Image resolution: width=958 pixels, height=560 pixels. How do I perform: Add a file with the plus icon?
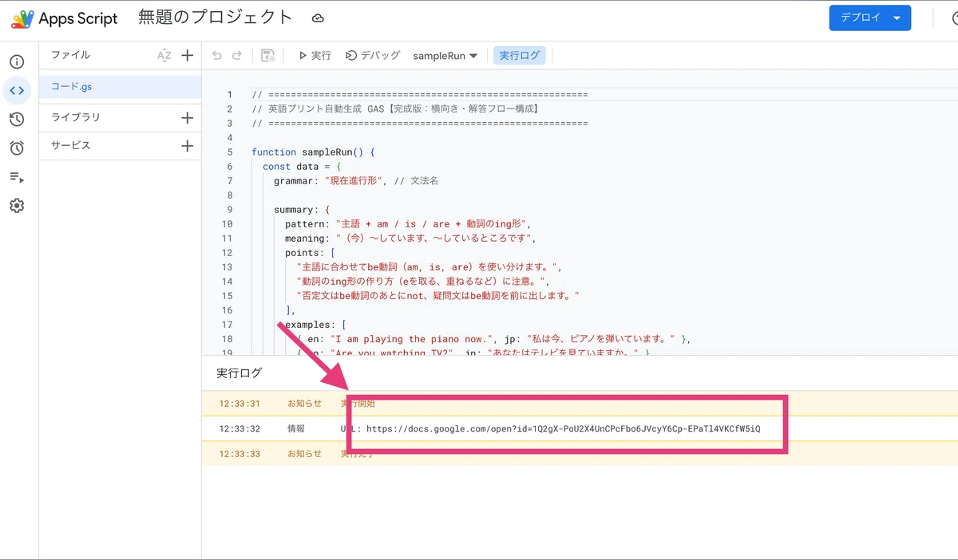click(x=188, y=55)
